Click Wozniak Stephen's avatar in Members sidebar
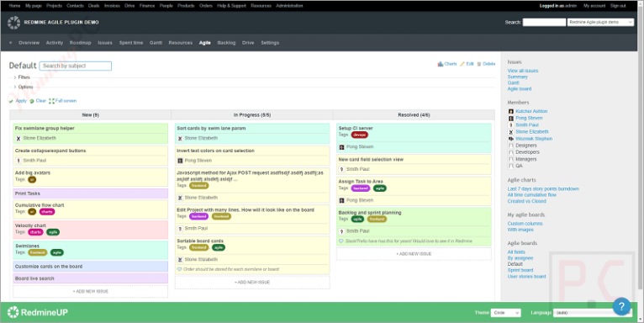Image resolution: width=644 pixels, height=323 pixels. click(x=511, y=139)
